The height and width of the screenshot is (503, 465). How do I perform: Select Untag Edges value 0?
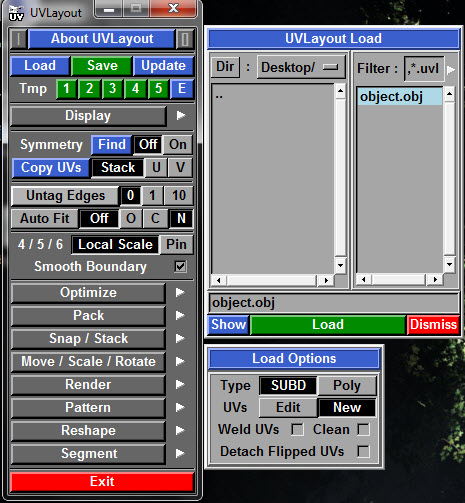[x=130, y=196]
